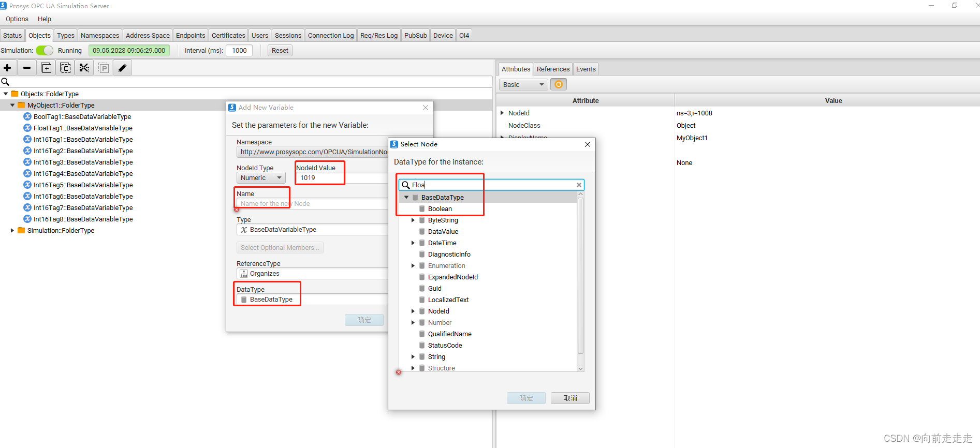Image resolution: width=980 pixels, height=448 pixels.
Task: Click the pencil edit toolbar icon
Action: (x=123, y=68)
